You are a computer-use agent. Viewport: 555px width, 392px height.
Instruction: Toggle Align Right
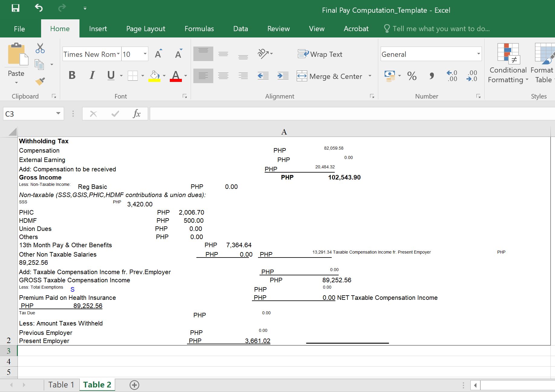point(243,76)
